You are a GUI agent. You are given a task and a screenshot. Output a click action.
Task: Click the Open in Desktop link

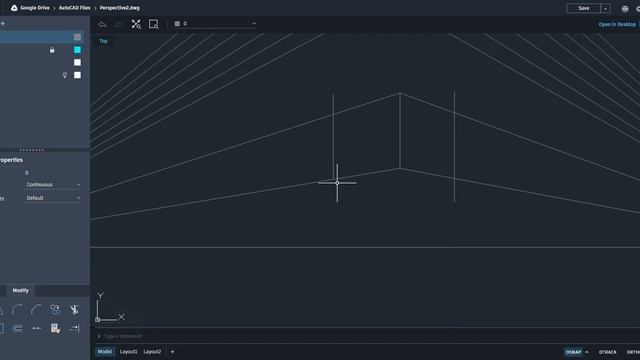pyautogui.click(x=617, y=24)
